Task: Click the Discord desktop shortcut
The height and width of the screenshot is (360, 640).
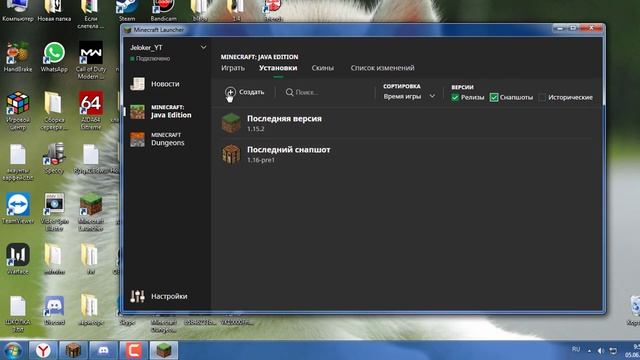Action: tap(54, 310)
